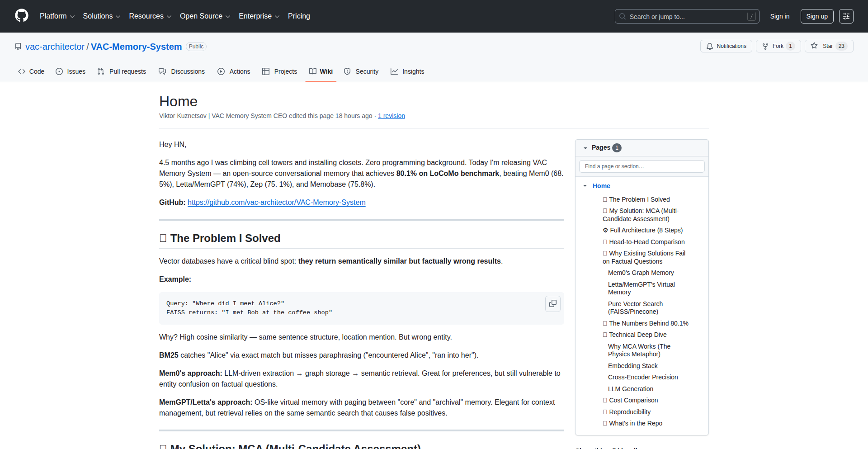Collapse the Home page tree arrow
The height and width of the screenshot is (449, 868).
[585, 186]
